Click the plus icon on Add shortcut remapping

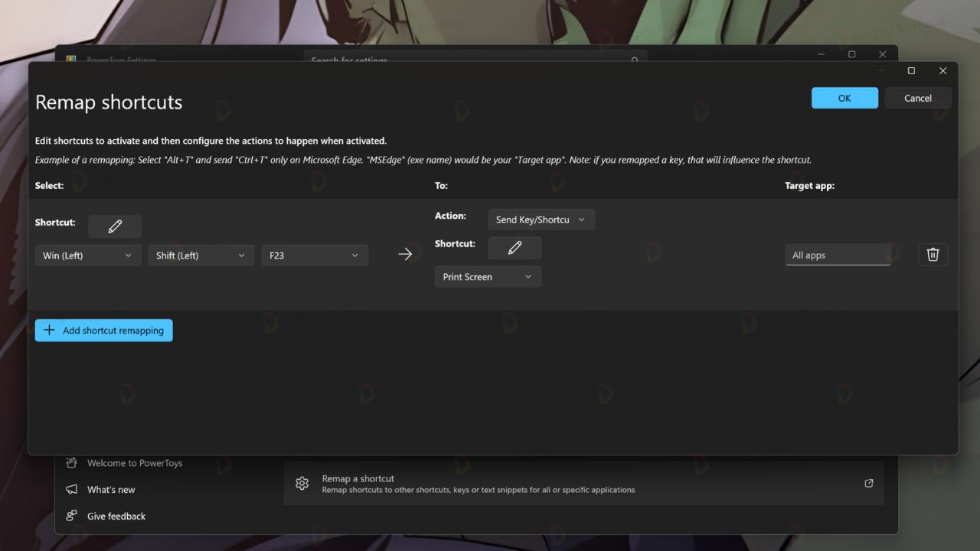[x=50, y=331]
